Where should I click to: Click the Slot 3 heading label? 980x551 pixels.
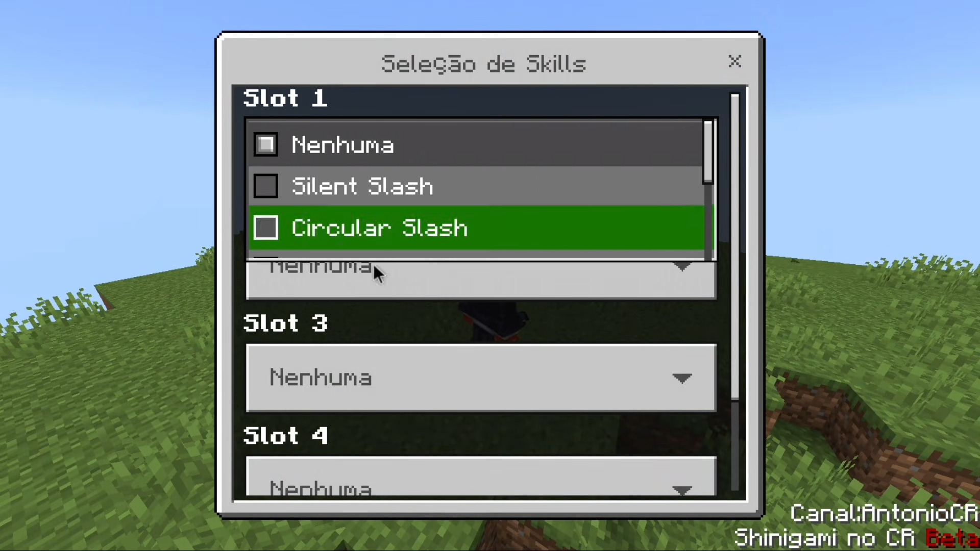[x=285, y=323]
